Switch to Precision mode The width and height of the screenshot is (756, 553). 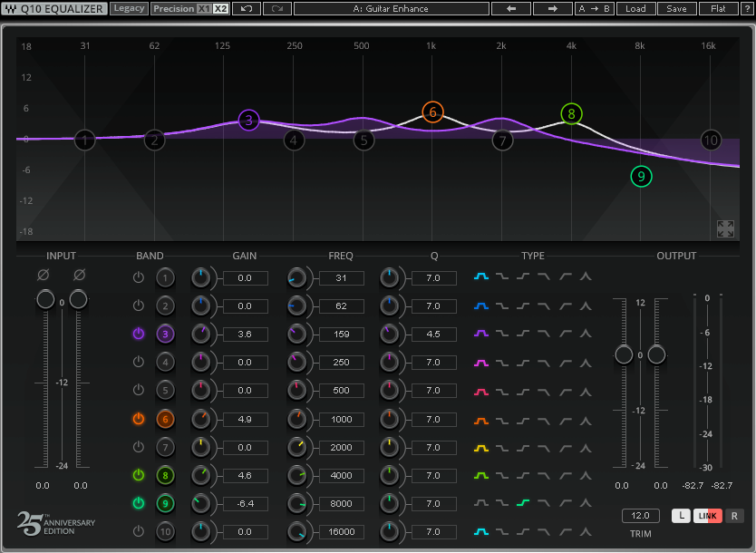(173, 9)
